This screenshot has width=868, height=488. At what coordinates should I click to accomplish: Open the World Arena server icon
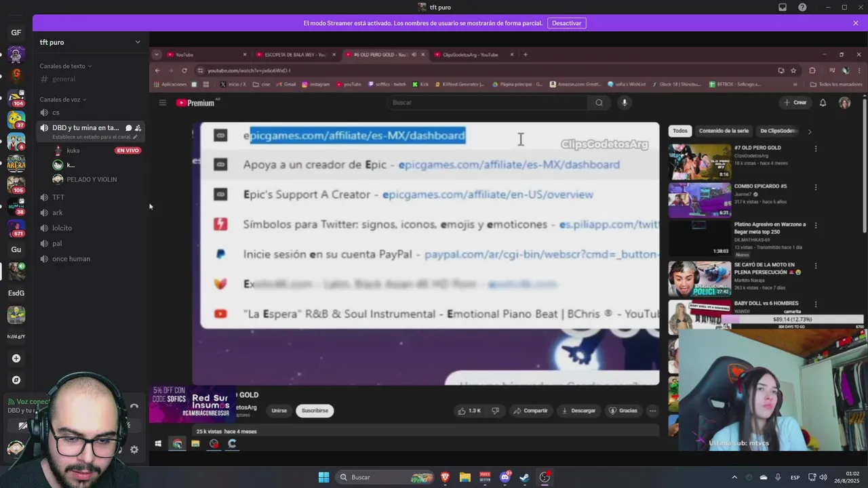click(x=16, y=163)
